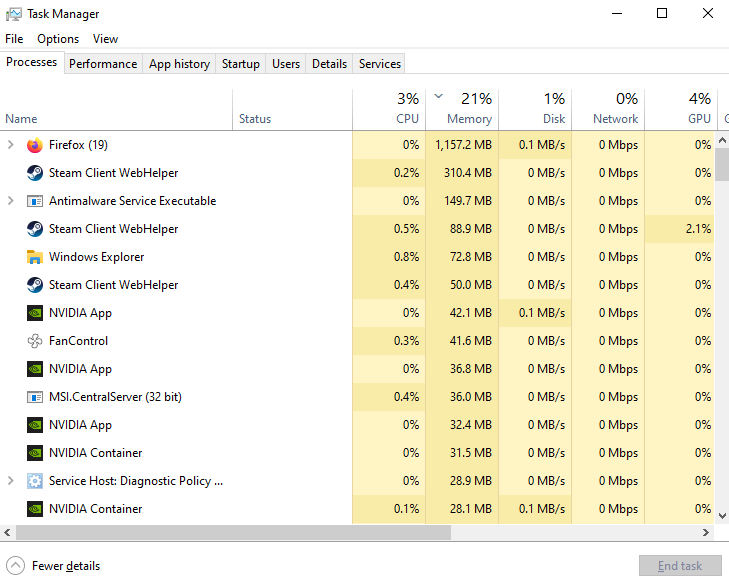The image size is (729, 588).
Task: Click Steam icon of 50.0 MB WebHelper
Action: pyautogui.click(x=35, y=284)
